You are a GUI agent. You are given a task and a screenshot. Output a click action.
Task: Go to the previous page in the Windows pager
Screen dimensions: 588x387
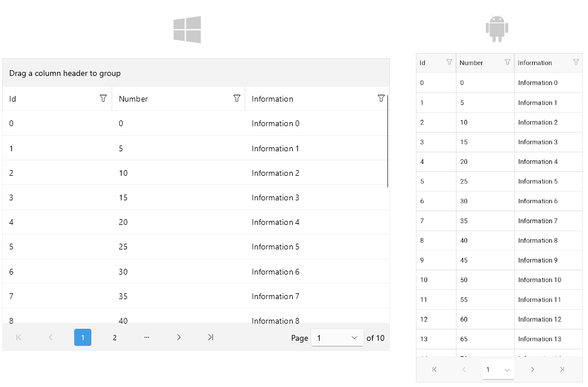(51, 337)
